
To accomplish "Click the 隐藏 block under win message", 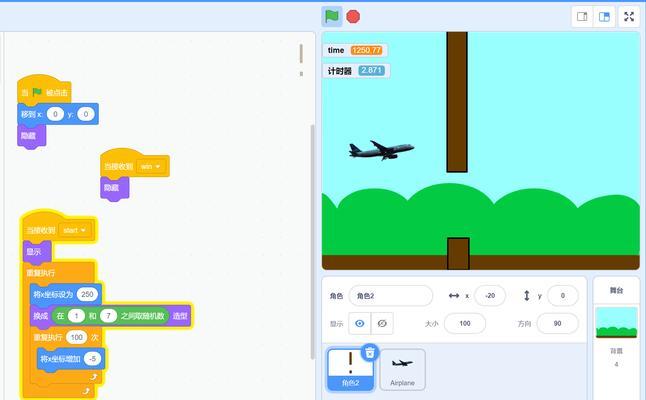I will point(115,188).
